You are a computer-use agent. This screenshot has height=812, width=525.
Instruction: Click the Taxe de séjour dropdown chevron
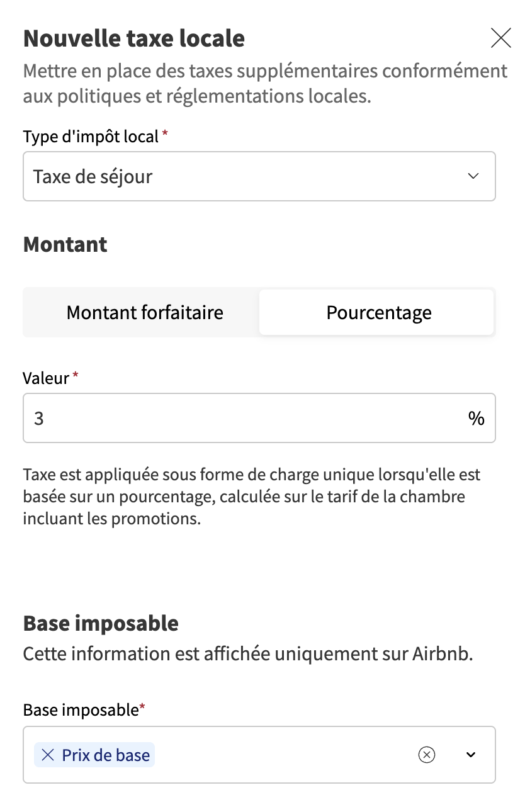tap(473, 176)
